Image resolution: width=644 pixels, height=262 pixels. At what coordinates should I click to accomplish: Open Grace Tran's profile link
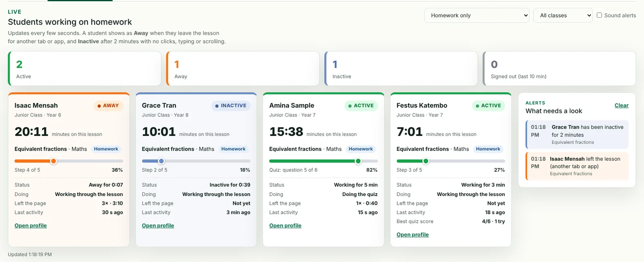[158, 225]
